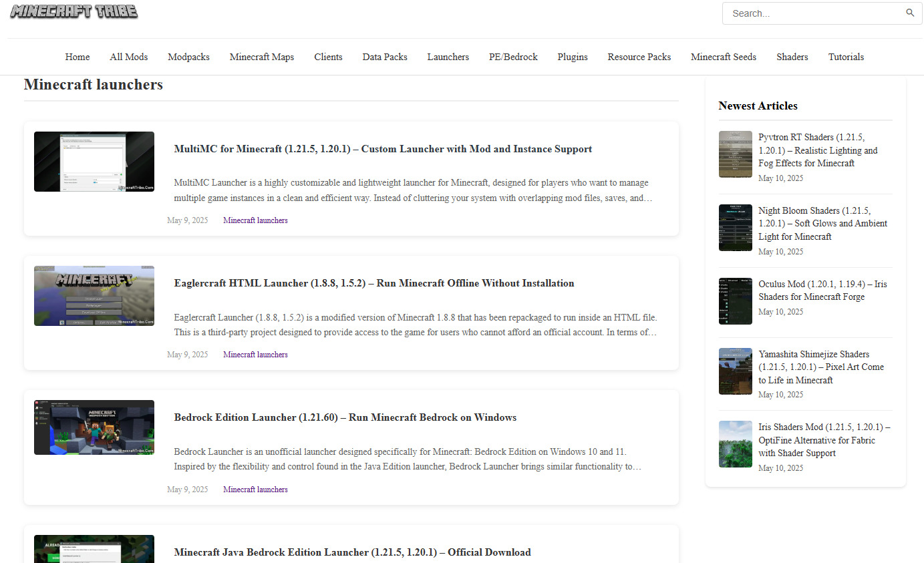Viewport: 924px width, 563px height.
Task: Click May 10, 2025 date under Pyvtron
Action: click(x=781, y=178)
